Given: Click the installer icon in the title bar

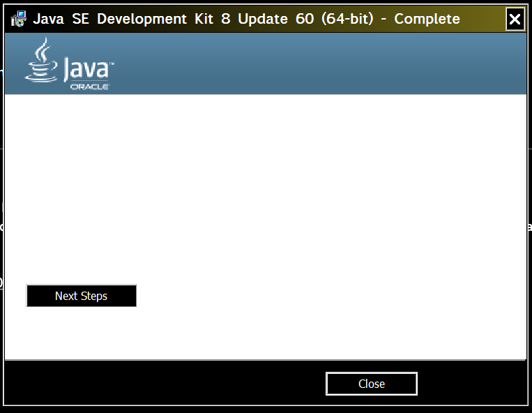Looking at the screenshot, I should pos(19,19).
